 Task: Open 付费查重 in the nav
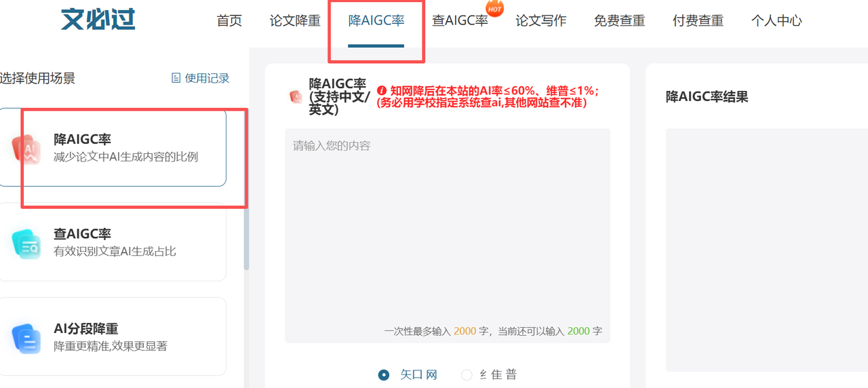[698, 21]
